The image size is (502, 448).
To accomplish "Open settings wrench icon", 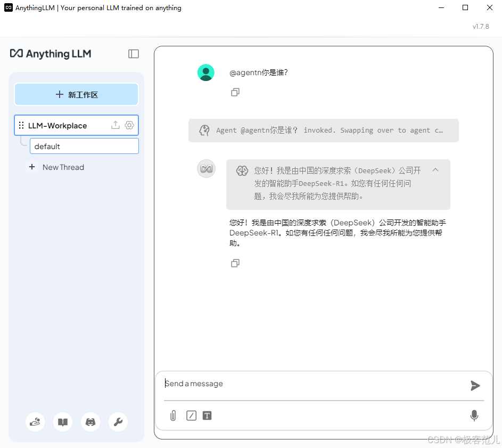I will tap(118, 422).
